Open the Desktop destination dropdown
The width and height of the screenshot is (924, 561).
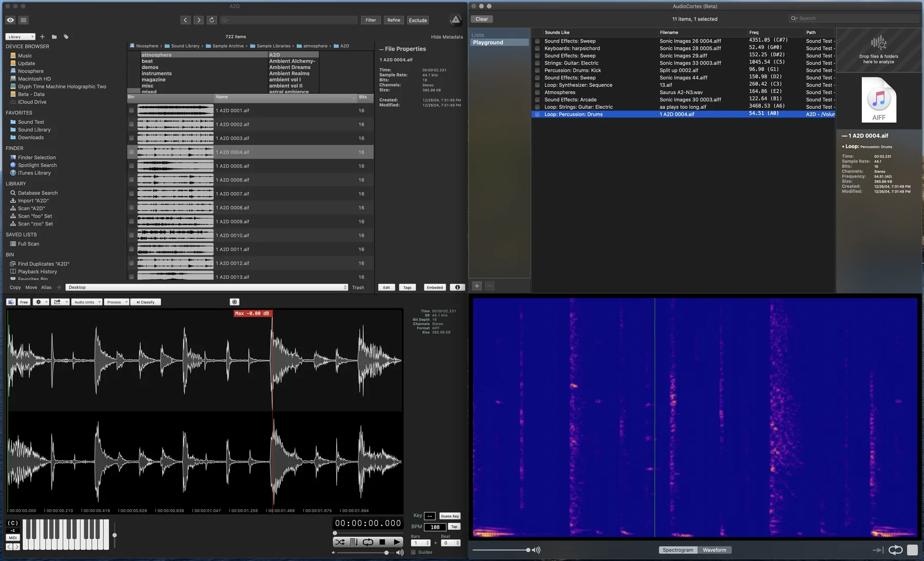[207, 287]
